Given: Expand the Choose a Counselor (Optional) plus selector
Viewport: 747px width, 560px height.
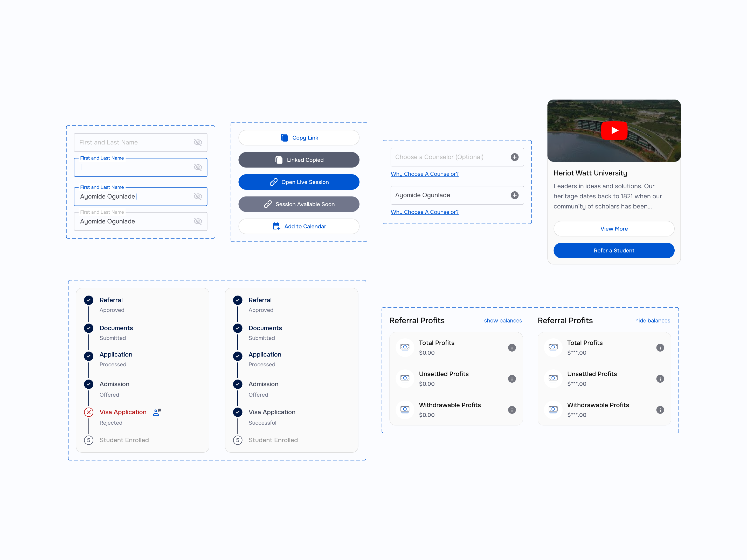Looking at the screenshot, I should pos(514,157).
